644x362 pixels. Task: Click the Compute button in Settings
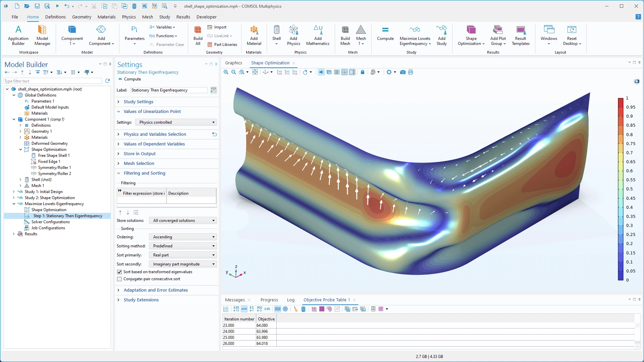pyautogui.click(x=129, y=79)
